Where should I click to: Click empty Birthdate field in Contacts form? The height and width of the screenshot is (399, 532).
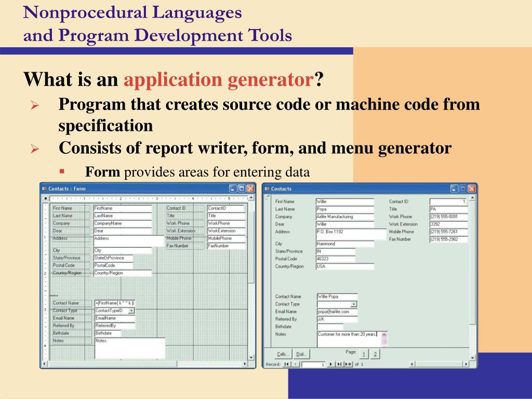(x=330, y=327)
